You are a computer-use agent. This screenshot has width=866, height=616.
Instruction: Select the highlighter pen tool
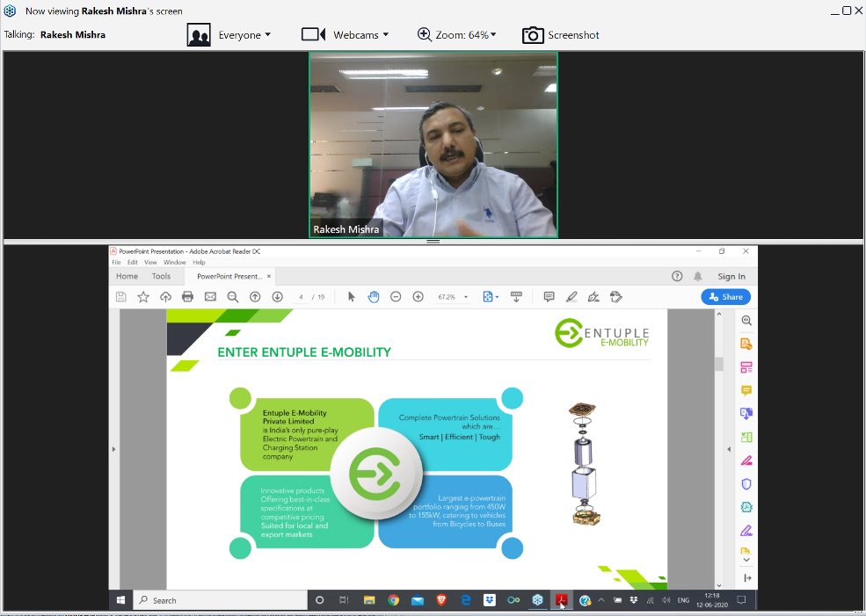pos(571,297)
